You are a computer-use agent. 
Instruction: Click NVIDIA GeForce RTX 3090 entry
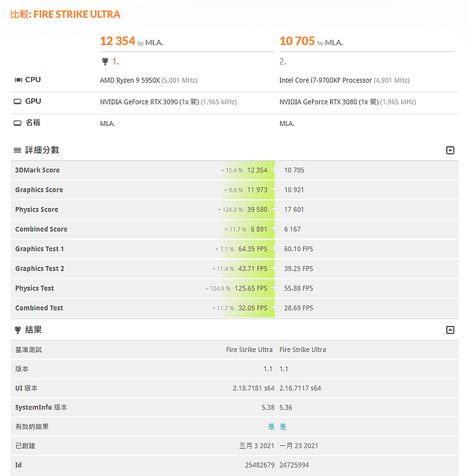149,102
